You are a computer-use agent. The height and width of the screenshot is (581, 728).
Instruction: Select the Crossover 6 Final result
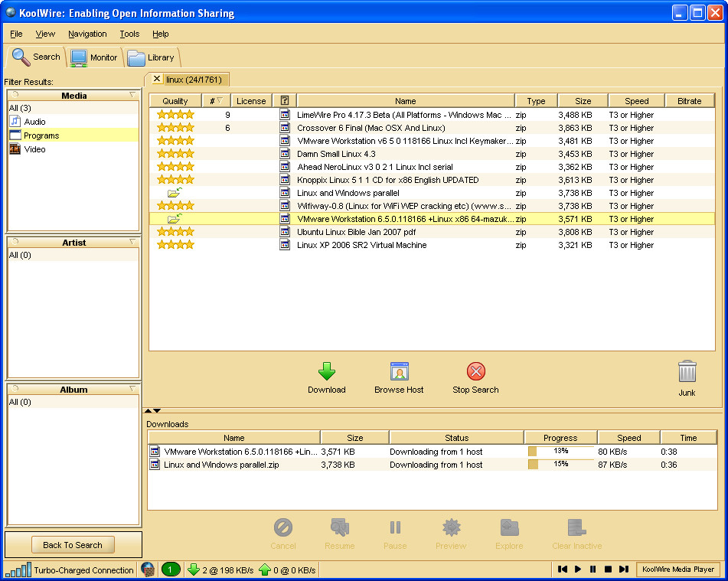point(432,128)
